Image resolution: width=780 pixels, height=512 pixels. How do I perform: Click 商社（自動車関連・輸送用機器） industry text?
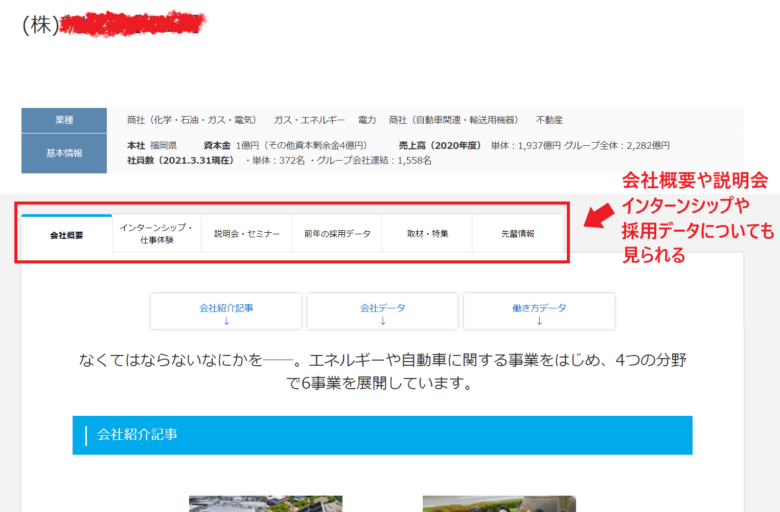tap(454, 120)
